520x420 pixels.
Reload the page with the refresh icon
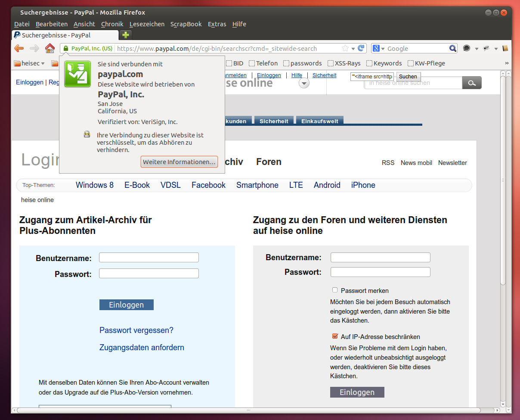[x=362, y=48]
